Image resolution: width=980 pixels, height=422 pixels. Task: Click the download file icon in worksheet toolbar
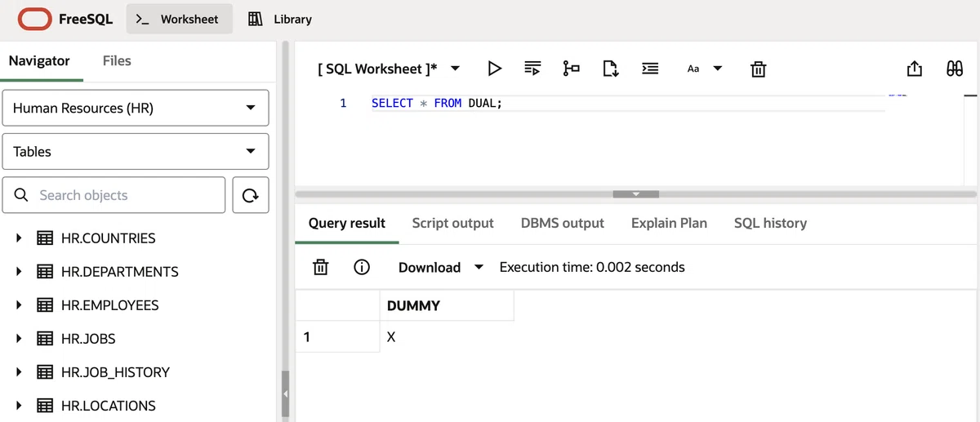click(x=611, y=69)
